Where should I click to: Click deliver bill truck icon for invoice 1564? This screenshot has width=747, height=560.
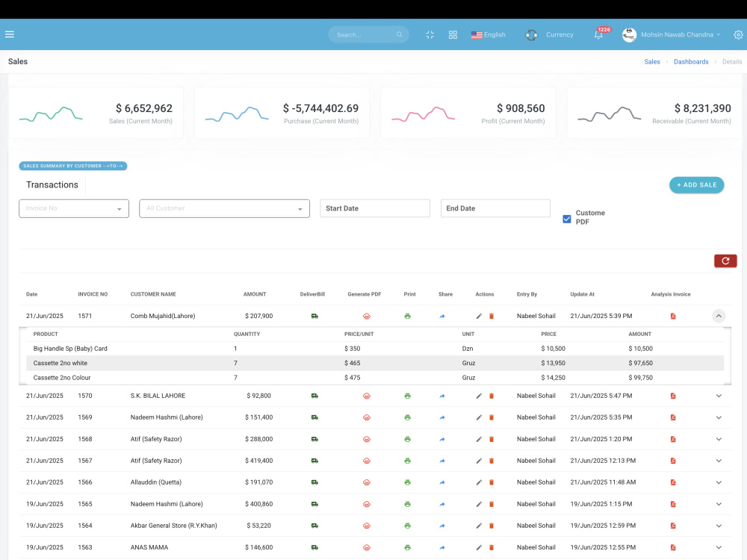point(314,526)
